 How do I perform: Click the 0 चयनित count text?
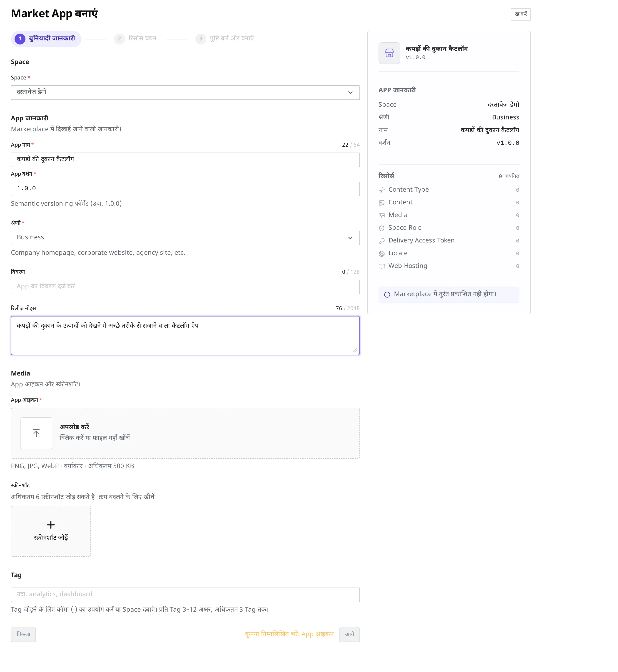point(509,176)
